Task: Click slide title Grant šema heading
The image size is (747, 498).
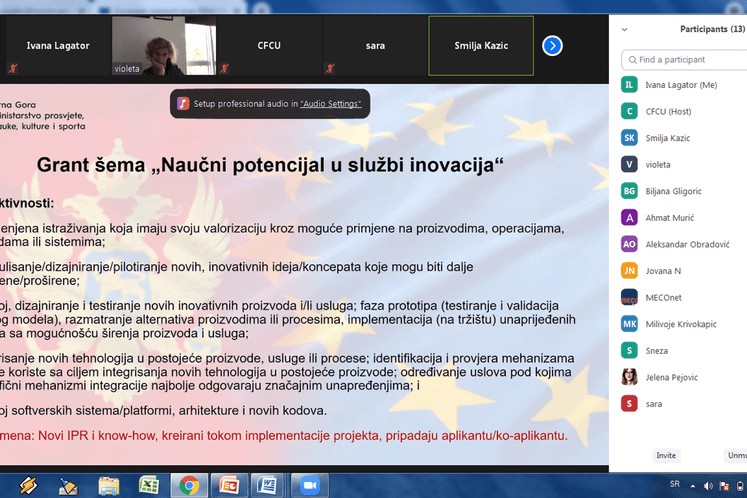Action: [270, 165]
